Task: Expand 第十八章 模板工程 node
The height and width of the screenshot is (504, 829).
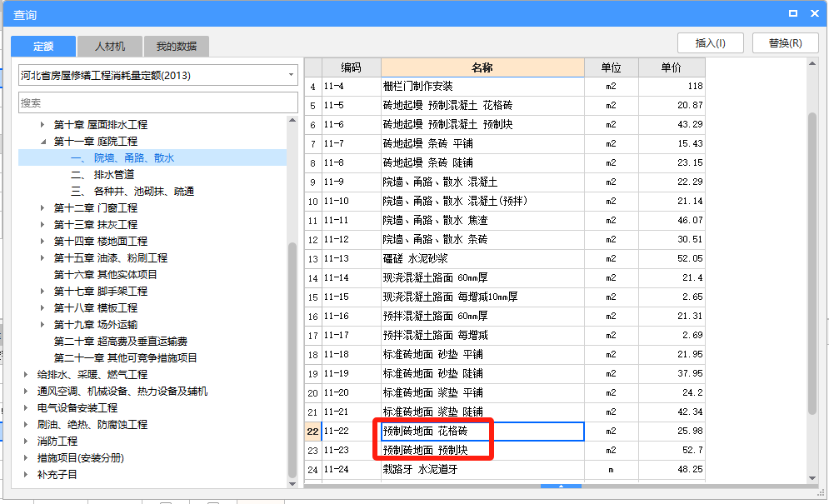Action: click(42, 308)
